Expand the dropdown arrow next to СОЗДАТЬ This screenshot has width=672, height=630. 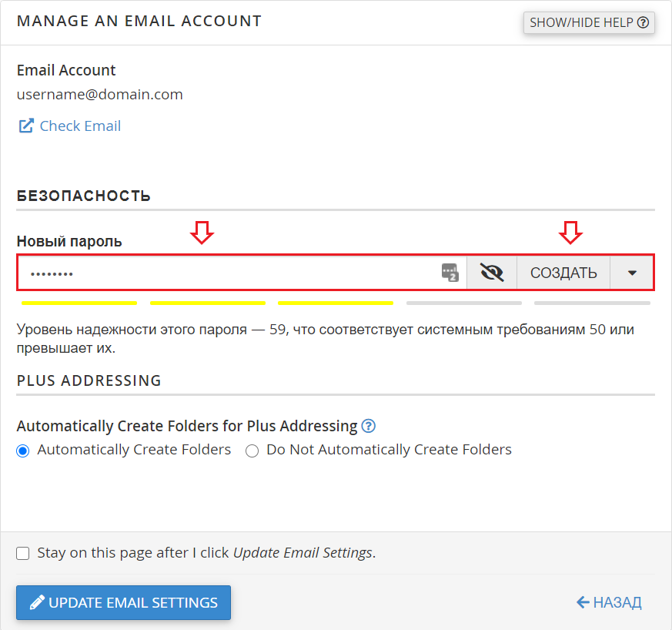(x=632, y=273)
